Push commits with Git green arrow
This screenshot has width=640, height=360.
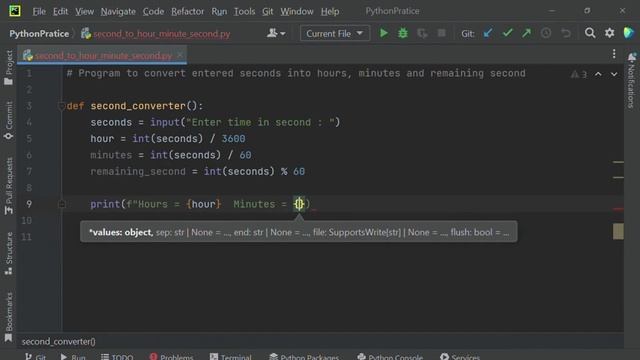click(526, 33)
